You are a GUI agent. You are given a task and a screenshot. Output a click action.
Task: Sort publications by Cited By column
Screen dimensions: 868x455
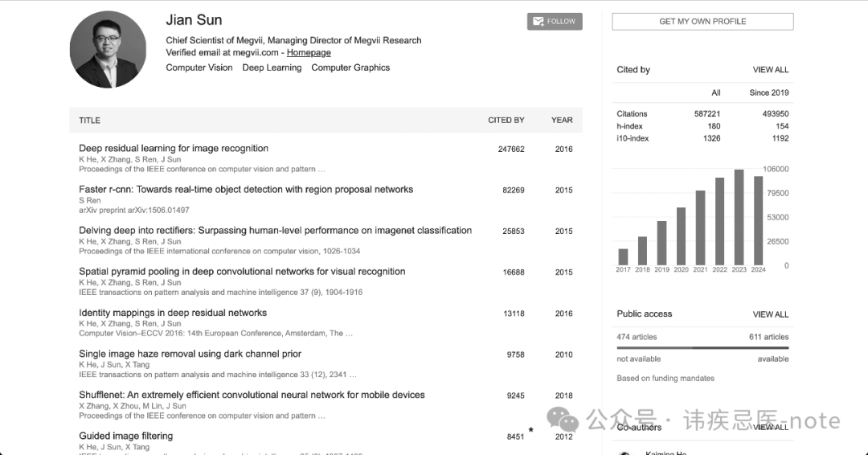point(506,121)
